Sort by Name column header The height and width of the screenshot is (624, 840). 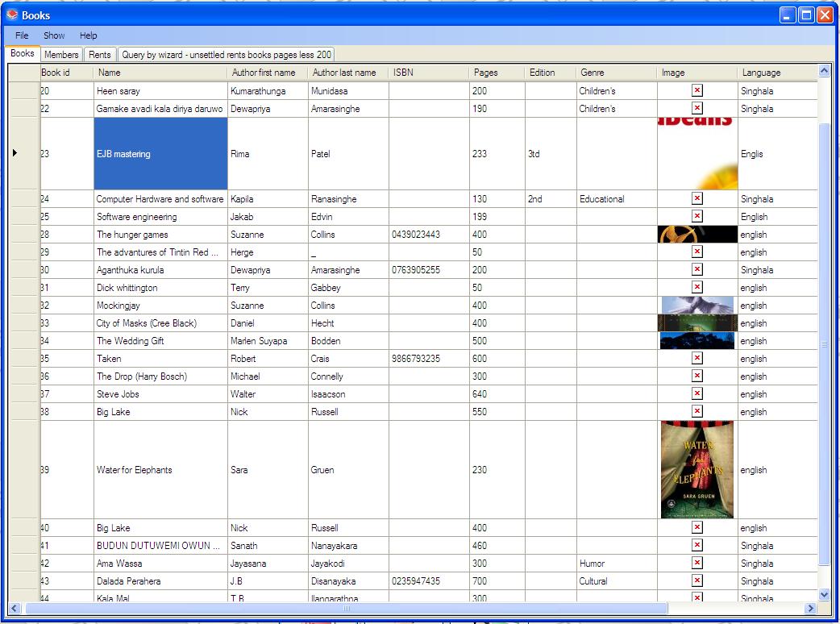tap(160, 73)
